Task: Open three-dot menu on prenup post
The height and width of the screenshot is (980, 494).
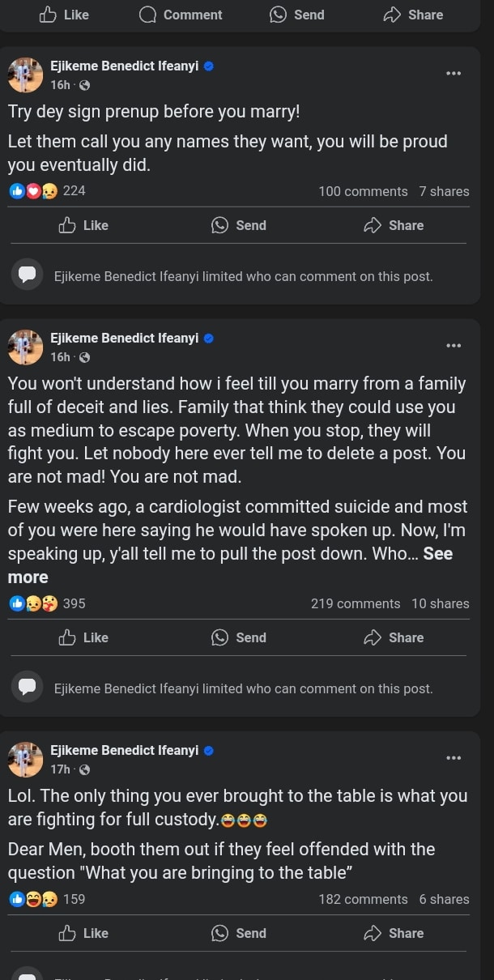Action: [x=454, y=74]
